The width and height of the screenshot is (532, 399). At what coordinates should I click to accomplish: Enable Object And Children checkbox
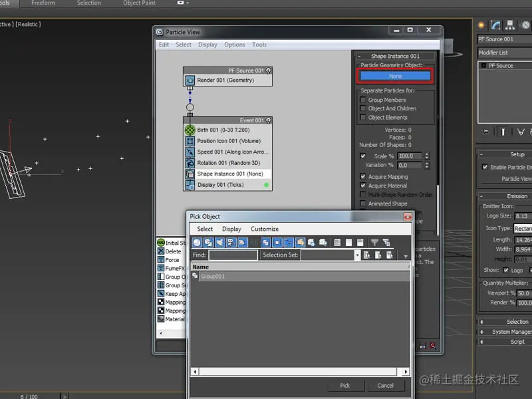(363, 108)
